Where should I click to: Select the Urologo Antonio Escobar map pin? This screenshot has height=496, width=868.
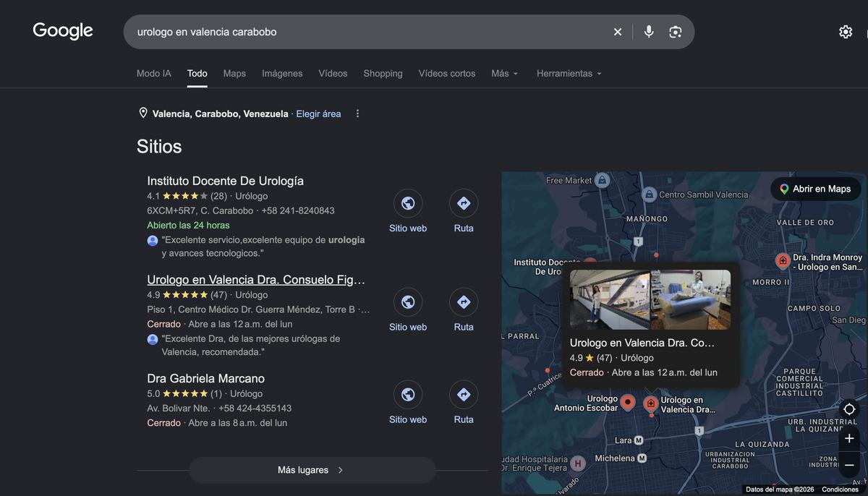point(628,402)
